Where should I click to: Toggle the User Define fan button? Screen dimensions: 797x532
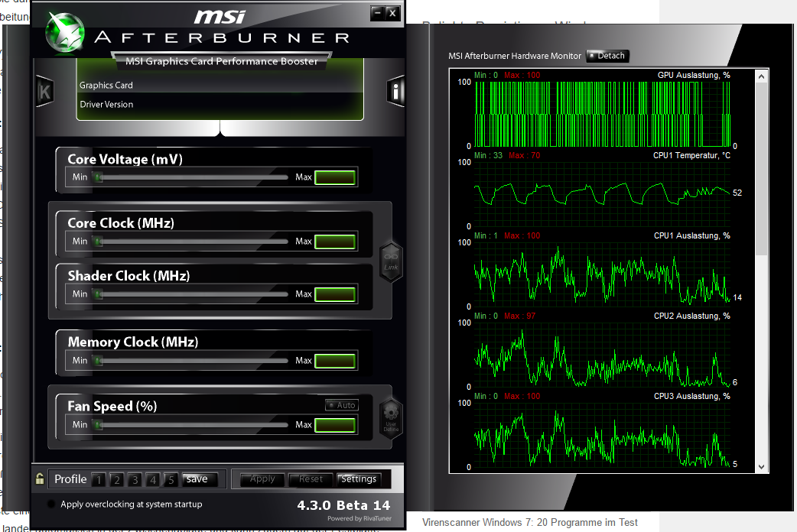(x=391, y=417)
